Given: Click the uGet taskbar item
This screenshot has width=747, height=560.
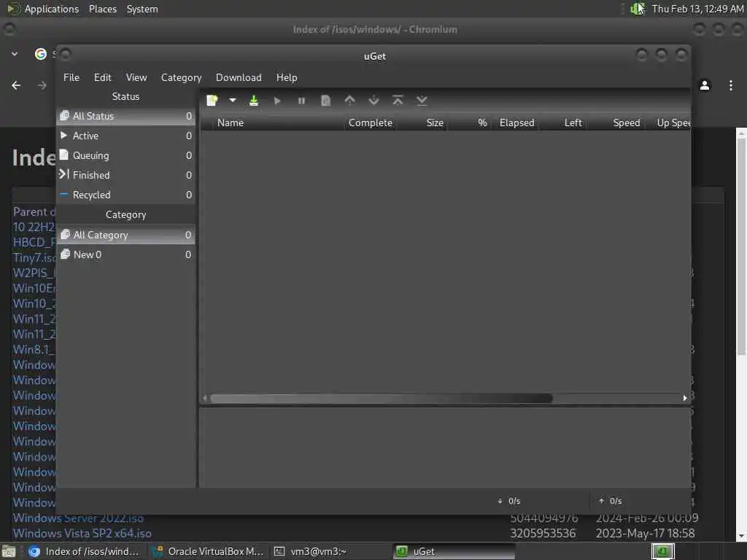Looking at the screenshot, I should click(x=454, y=551).
